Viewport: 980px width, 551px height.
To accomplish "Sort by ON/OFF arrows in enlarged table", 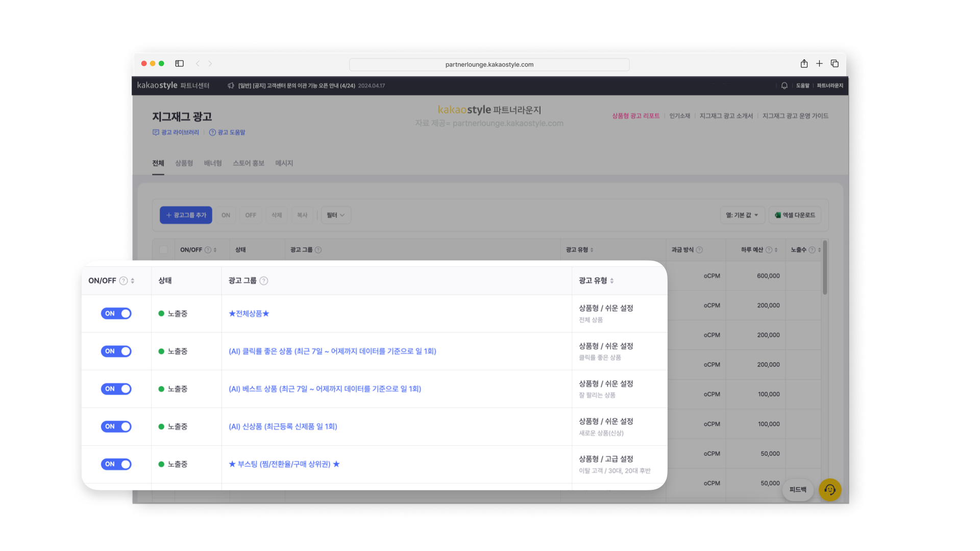I will tap(133, 281).
